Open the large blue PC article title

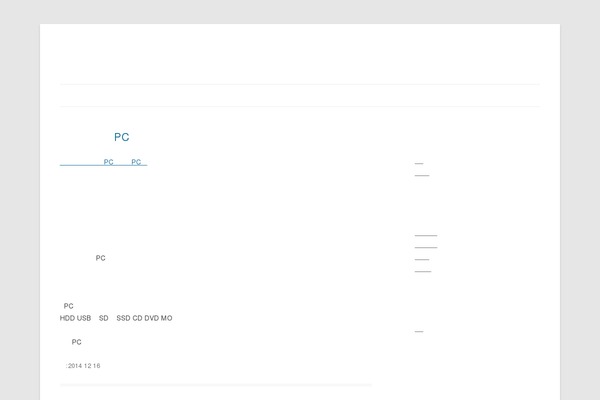point(122,137)
